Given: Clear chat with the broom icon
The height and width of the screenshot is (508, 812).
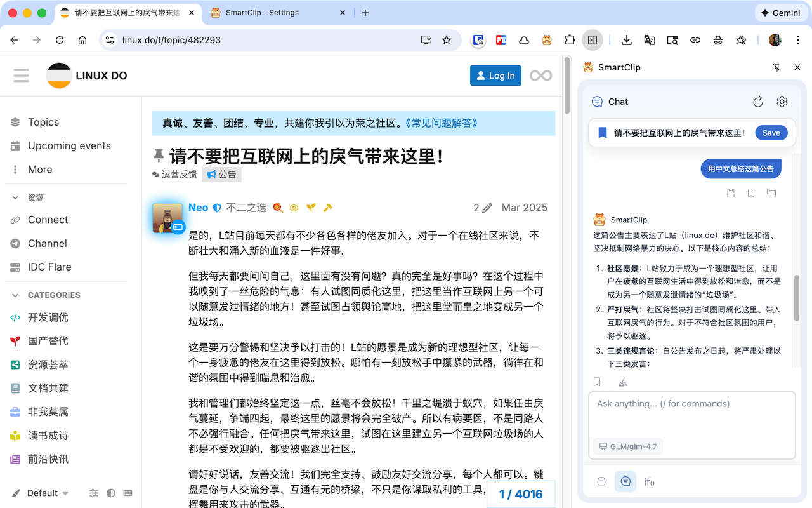Looking at the screenshot, I should (x=623, y=382).
